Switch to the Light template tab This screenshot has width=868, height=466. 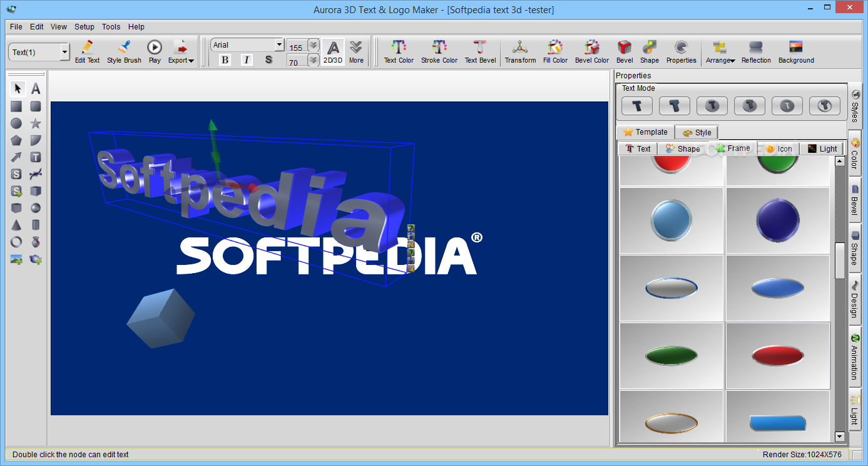(x=822, y=148)
